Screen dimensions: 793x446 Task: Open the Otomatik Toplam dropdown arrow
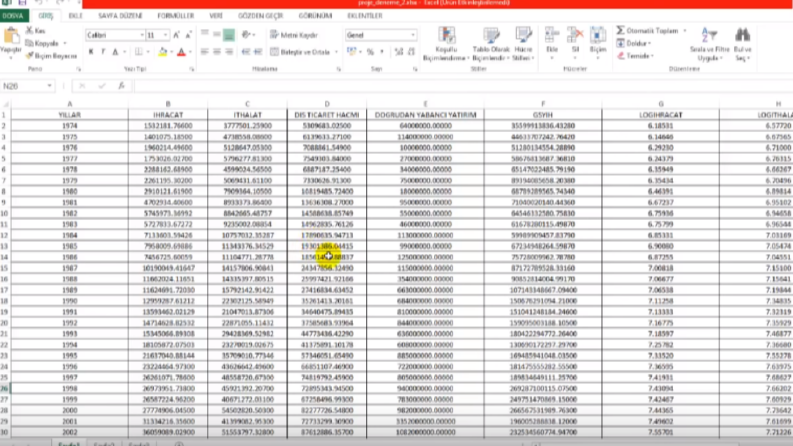(x=685, y=31)
